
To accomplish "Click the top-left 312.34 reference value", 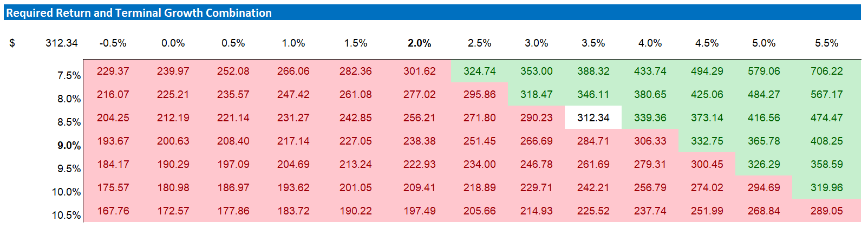I will 61,43.
